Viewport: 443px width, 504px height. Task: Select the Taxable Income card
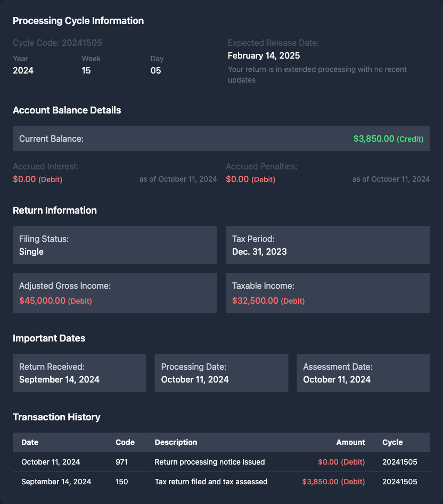click(327, 293)
